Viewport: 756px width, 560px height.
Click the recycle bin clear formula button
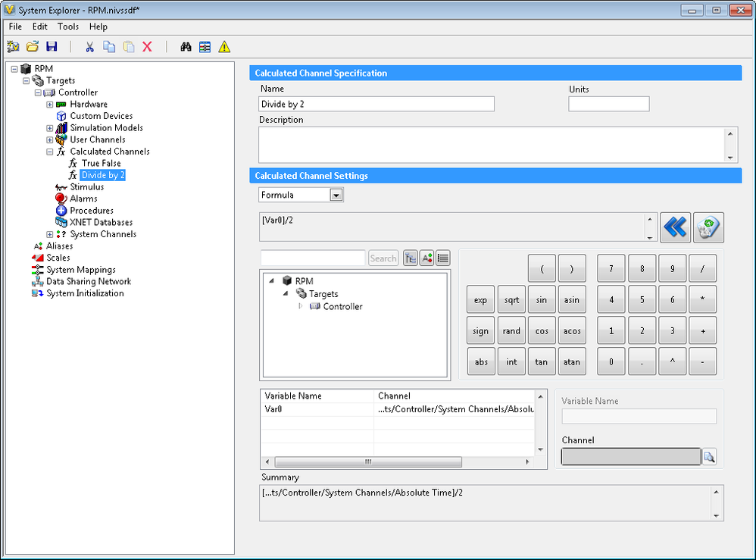click(708, 227)
